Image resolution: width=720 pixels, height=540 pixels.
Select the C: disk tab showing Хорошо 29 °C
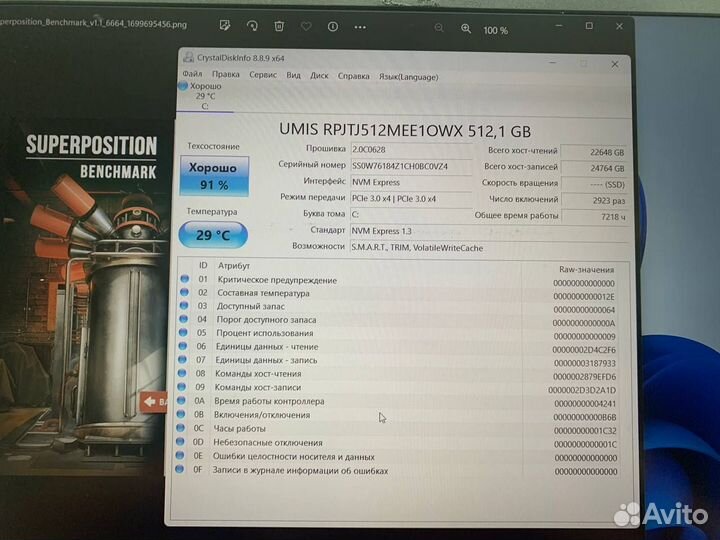point(205,96)
